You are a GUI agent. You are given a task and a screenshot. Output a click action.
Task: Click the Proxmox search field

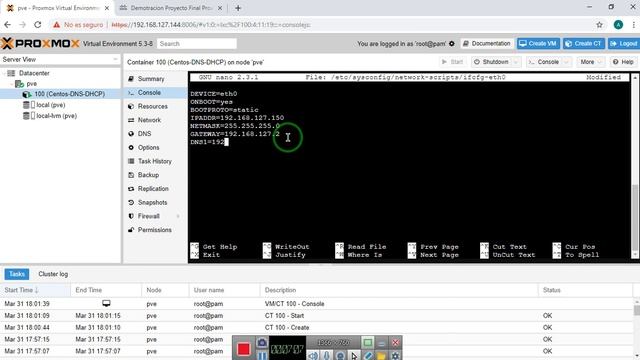[197, 44]
